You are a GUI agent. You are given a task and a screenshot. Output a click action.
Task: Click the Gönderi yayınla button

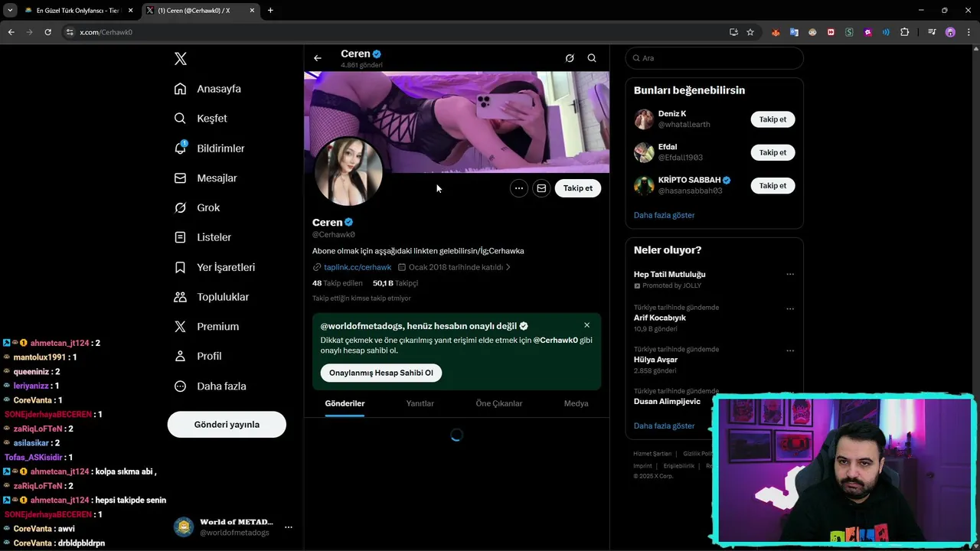(227, 425)
